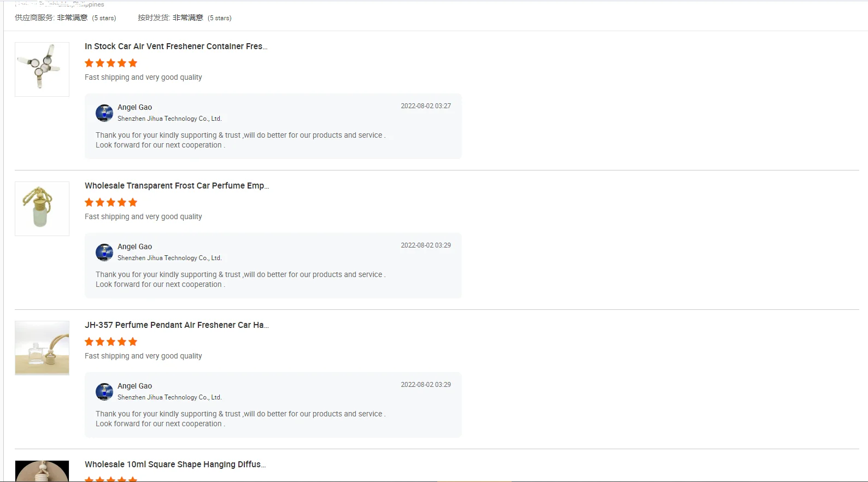Viewport: 868px width, 482px height.
Task: Open the frosted perfume bottle thumbnail
Action: point(42,209)
